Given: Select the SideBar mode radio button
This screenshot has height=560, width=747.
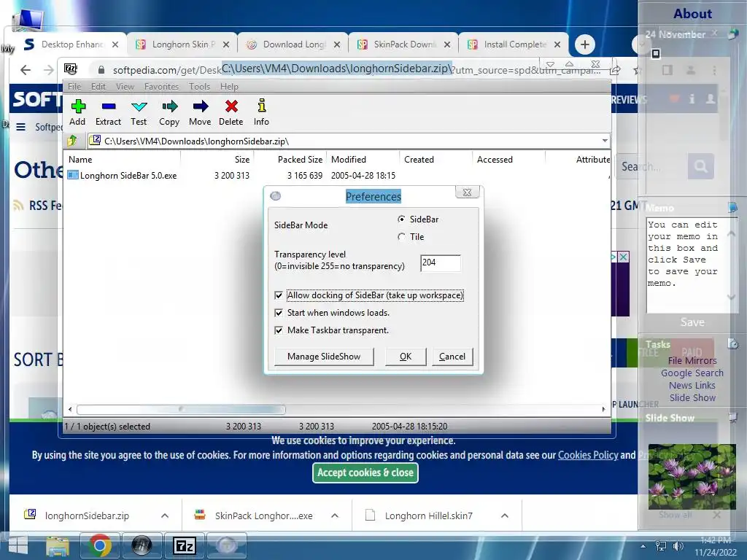Looking at the screenshot, I should tap(402, 219).
